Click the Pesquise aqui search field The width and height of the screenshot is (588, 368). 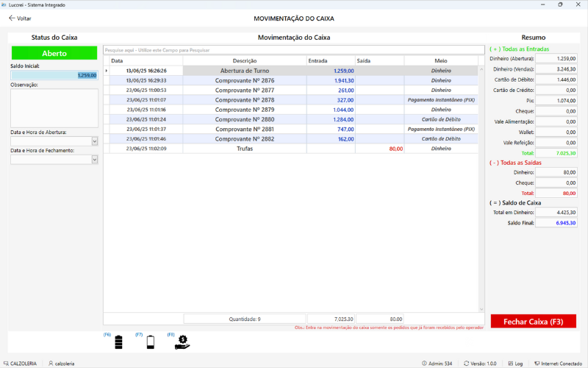point(293,50)
